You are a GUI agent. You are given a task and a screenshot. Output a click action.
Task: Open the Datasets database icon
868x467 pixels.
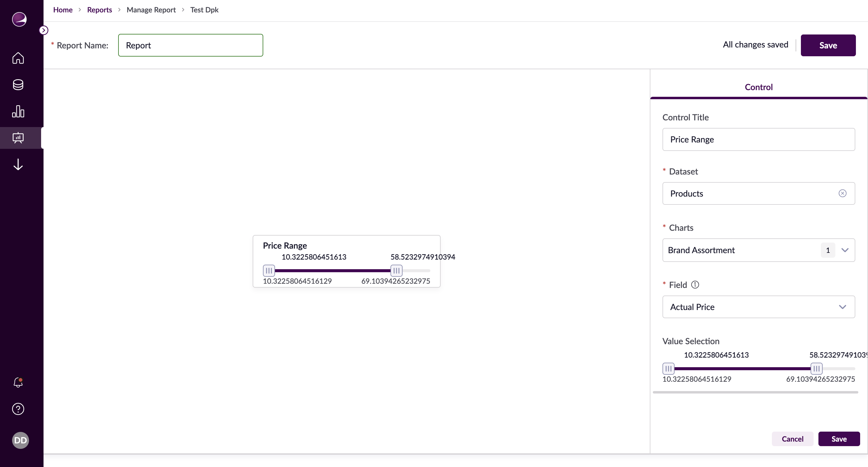coord(18,85)
